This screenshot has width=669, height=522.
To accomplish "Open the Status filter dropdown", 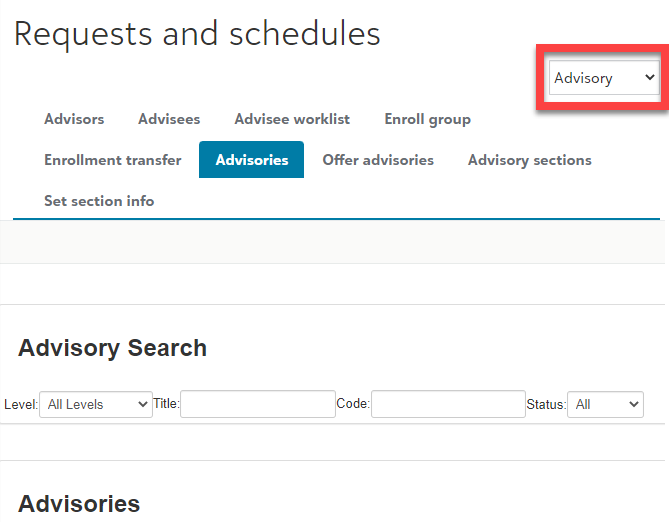I will coord(605,404).
